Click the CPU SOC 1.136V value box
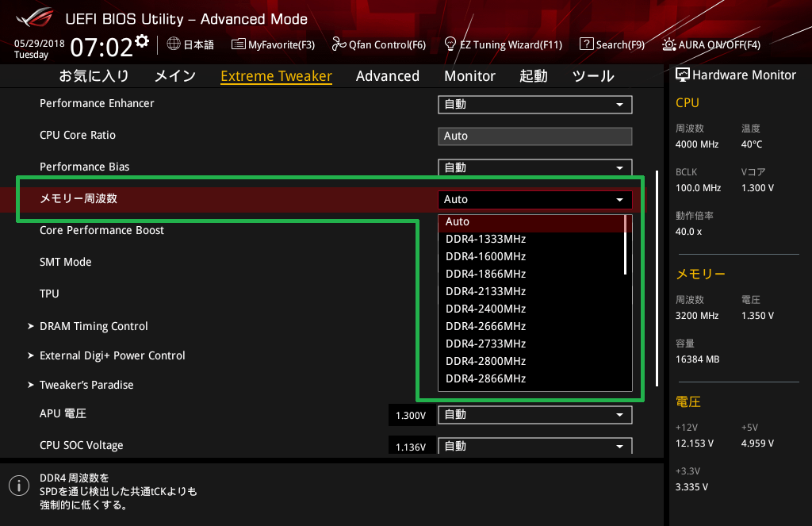This screenshot has height=526, width=812. 412,446
